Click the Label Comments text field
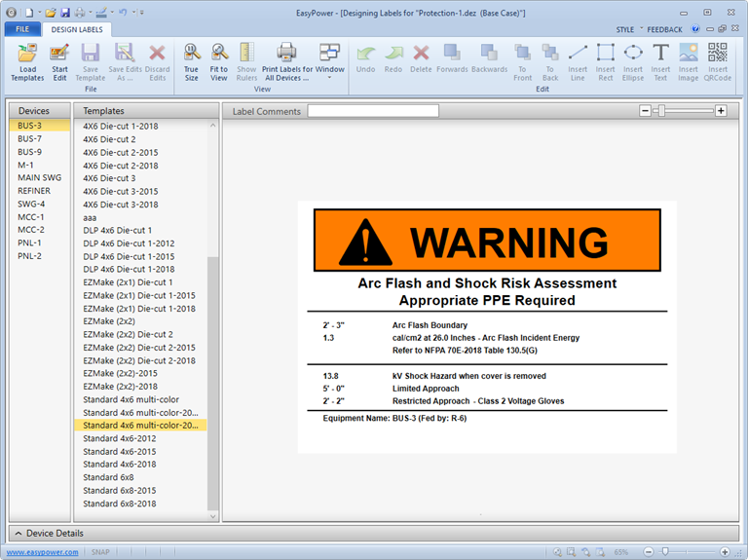The image size is (748, 560). coord(373,111)
